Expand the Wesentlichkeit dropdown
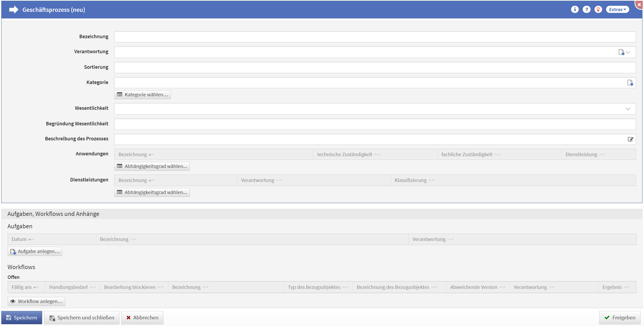 (x=628, y=109)
